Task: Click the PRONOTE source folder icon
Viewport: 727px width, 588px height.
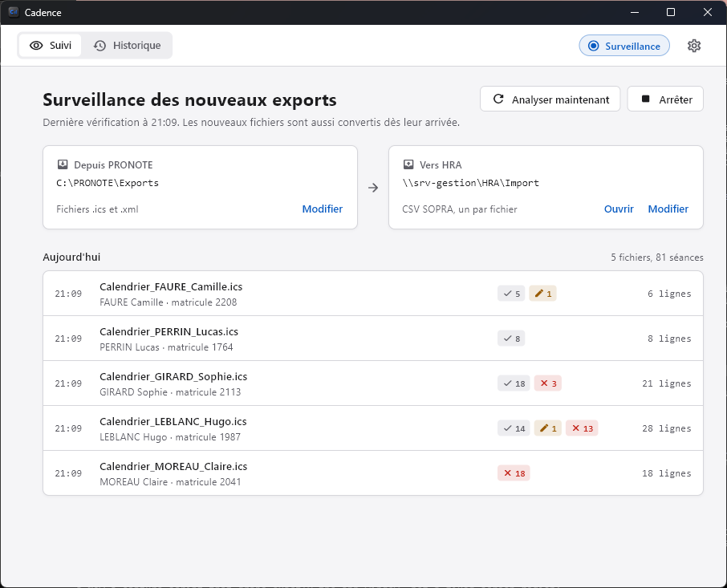Action: coord(62,164)
